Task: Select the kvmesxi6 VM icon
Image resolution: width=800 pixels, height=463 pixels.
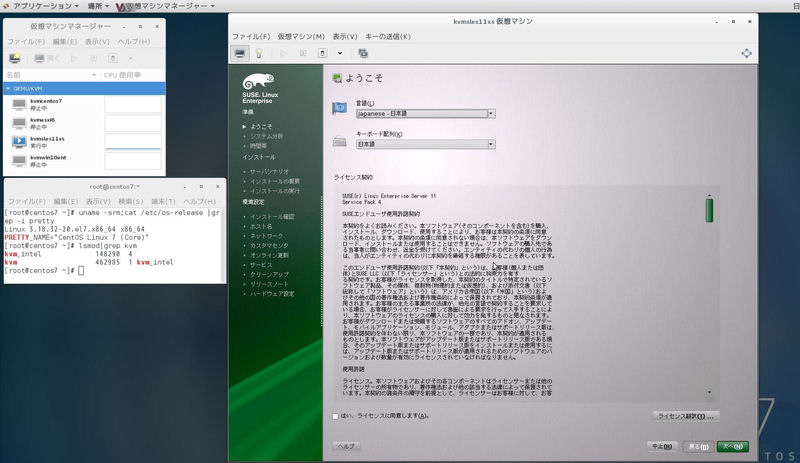Action: coord(19,123)
